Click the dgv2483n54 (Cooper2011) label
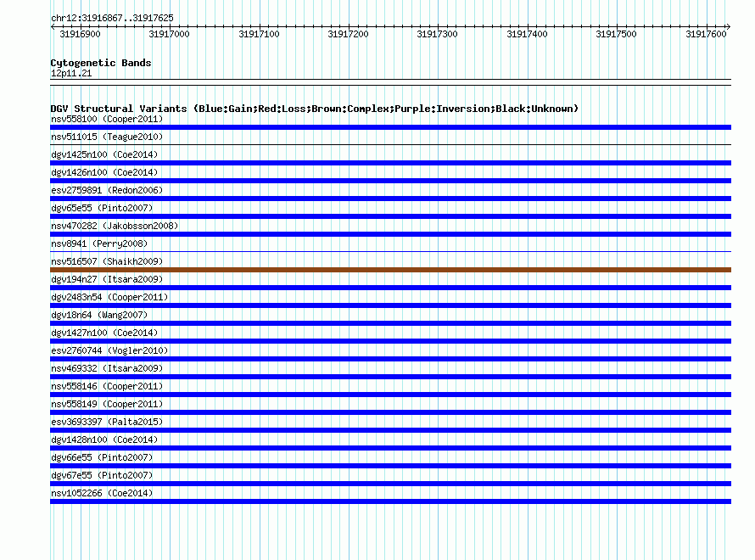This screenshot has height=560, width=755. (x=109, y=297)
